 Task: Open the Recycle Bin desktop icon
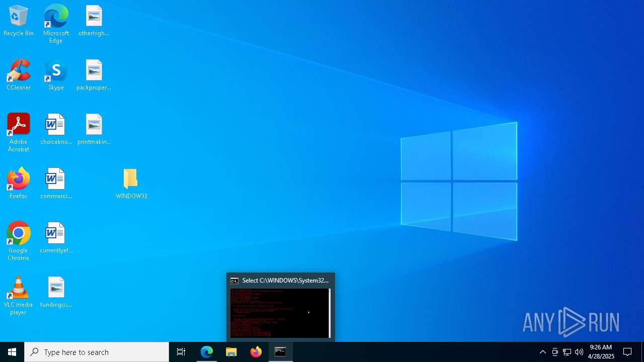tap(19, 21)
